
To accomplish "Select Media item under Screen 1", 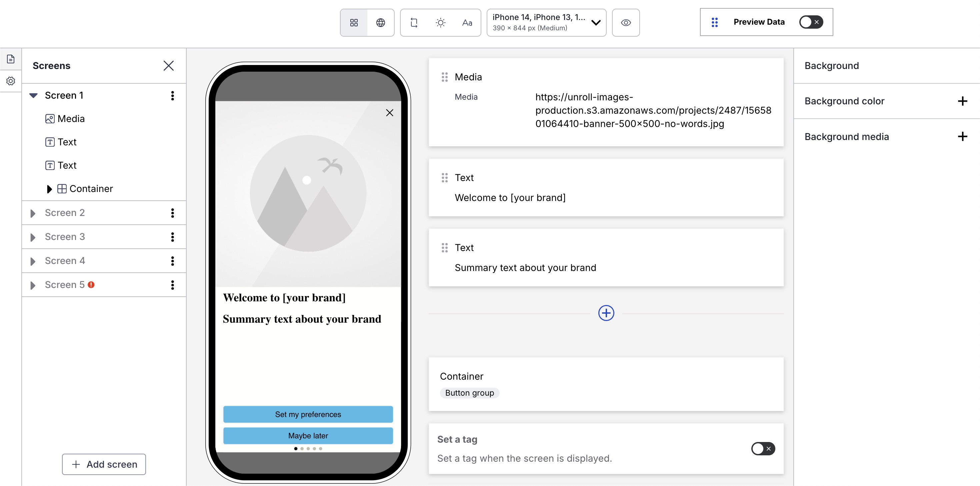I will [x=65, y=119].
